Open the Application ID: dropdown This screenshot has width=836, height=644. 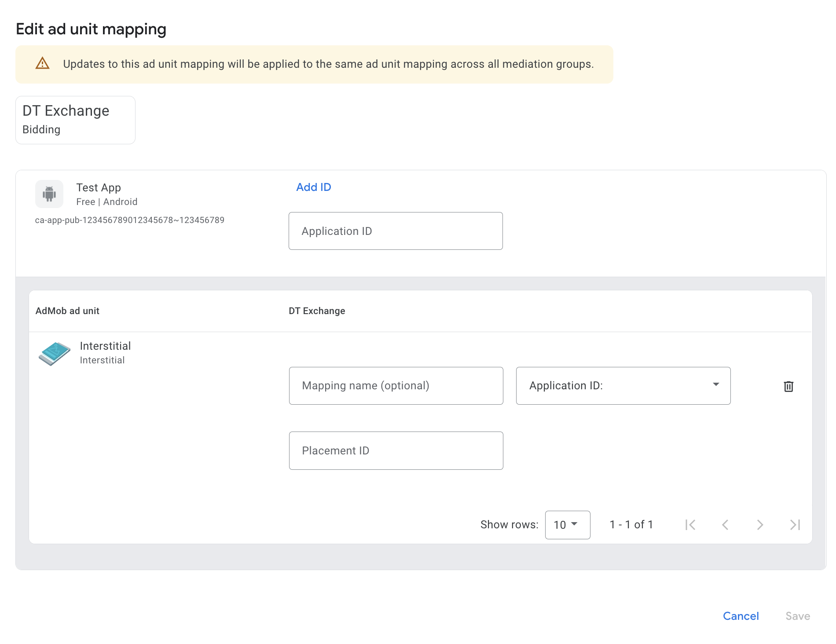tap(623, 386)
